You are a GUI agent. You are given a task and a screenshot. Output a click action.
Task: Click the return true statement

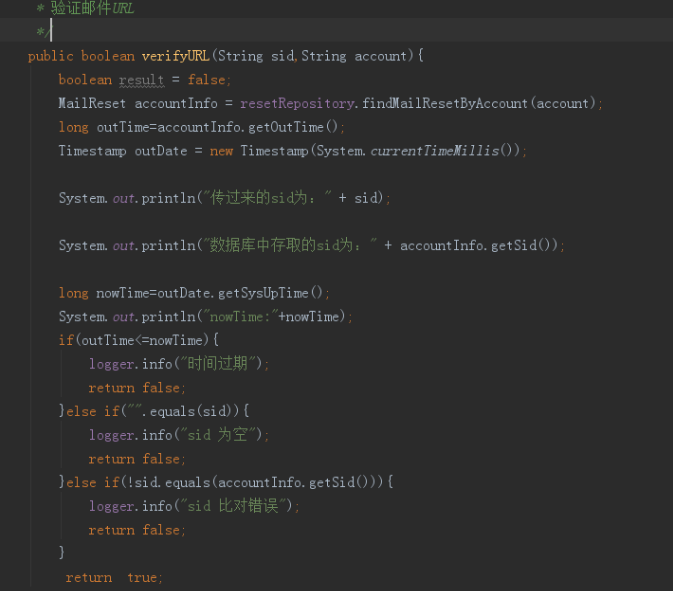click(114, 578)
